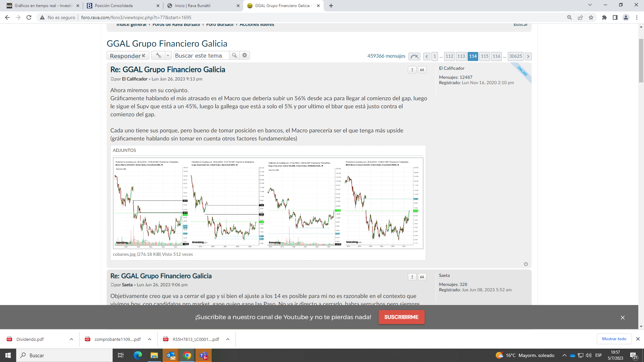644x362 pixels.
Task: Jump to page icon beside message count
Action: [415, 56]
